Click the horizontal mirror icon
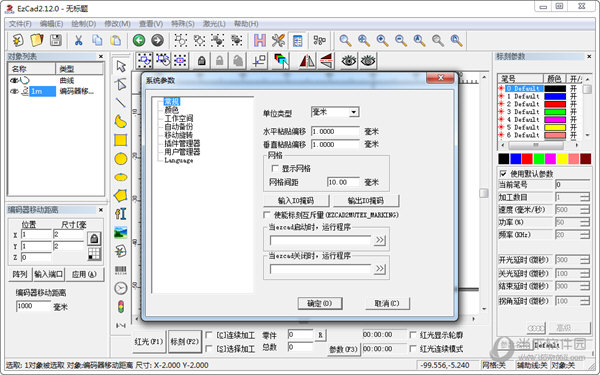This screenshot has width=600, height=375. click(x=307, y=60)
